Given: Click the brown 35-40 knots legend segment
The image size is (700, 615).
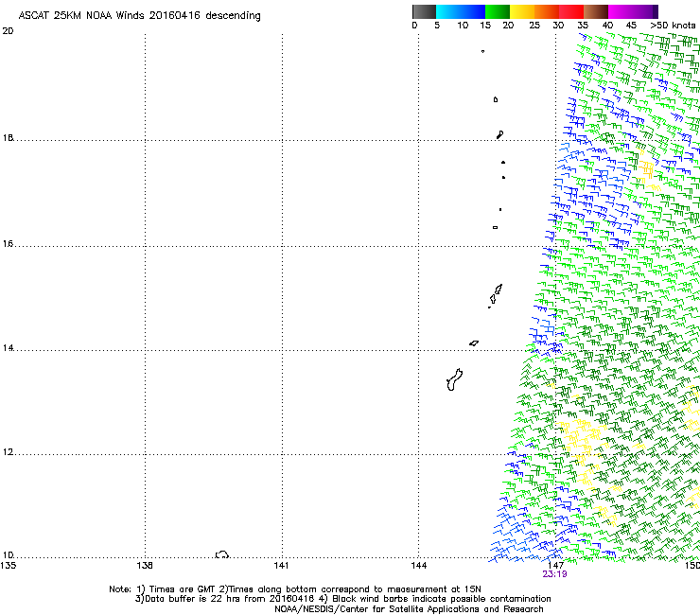Looking at the screenshot, I should (596, 11).
